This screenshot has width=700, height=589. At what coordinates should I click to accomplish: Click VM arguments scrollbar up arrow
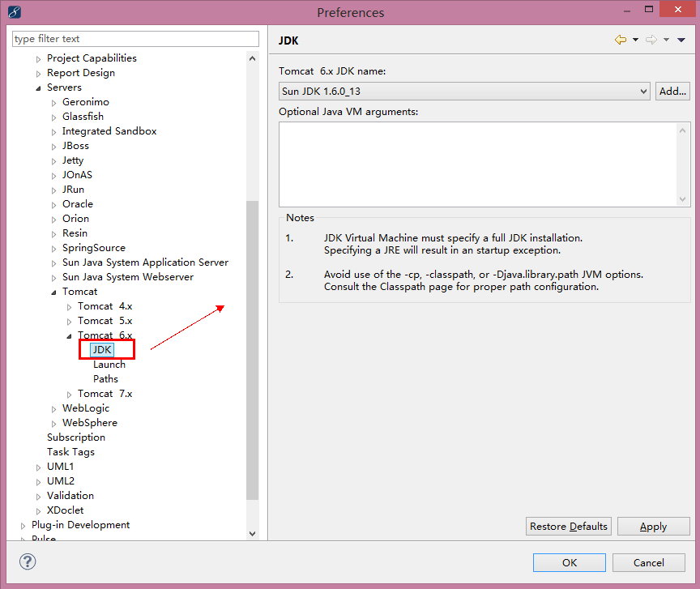pyautogui.click(x=683, y=130)
